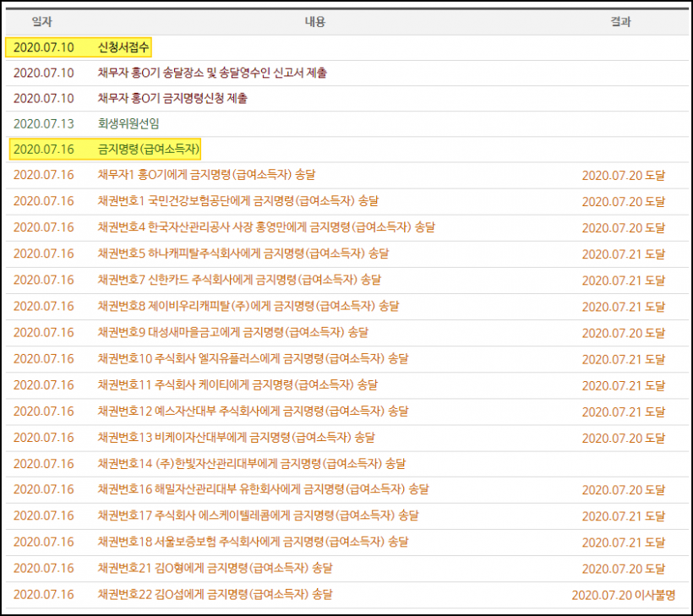Click result 도달 for 비케이자산대부 row
This screenshot has width=693, height=616.
[623, 438]
